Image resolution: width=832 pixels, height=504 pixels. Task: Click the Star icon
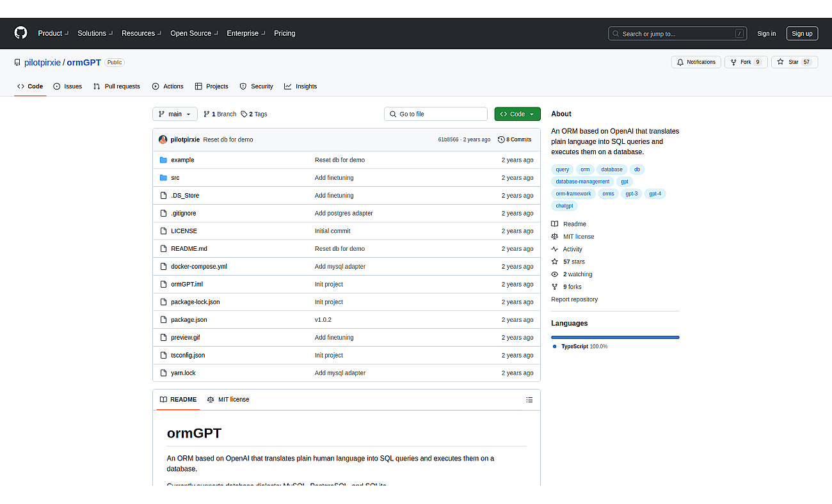(x=780, y=62)
